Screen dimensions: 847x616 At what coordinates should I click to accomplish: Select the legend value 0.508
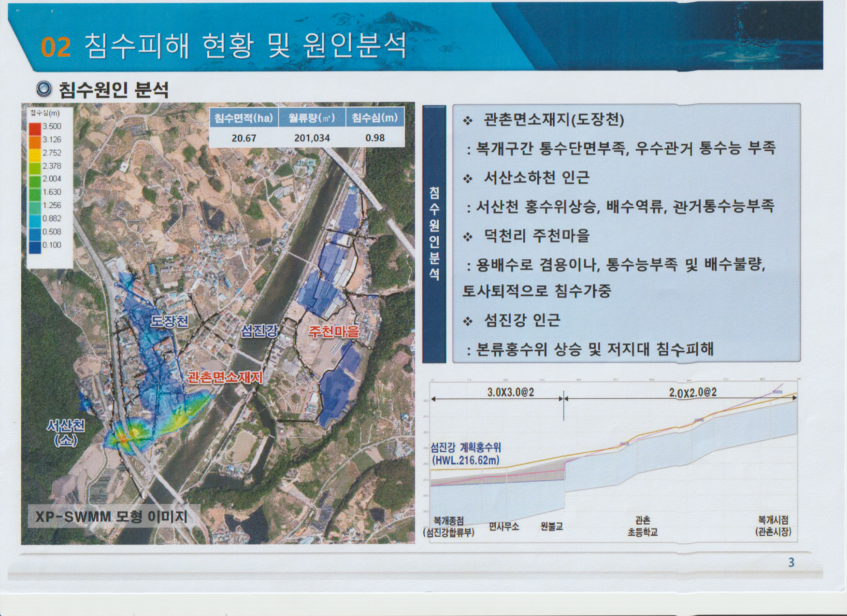click(x=52, y=232)
